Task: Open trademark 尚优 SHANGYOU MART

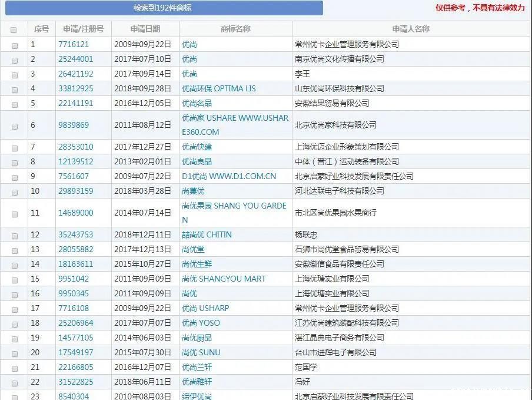Action: [223, 279]
